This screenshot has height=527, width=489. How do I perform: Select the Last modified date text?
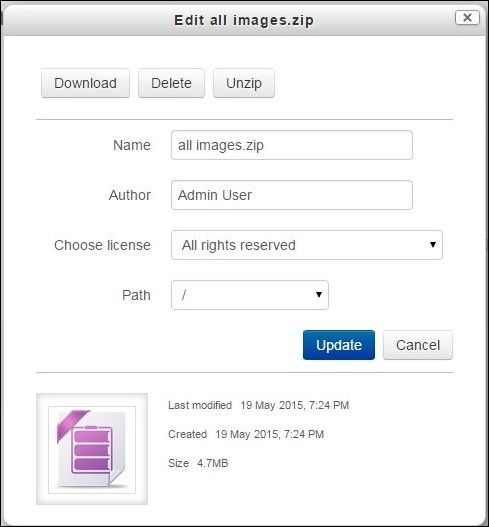[x=294, y=405]
